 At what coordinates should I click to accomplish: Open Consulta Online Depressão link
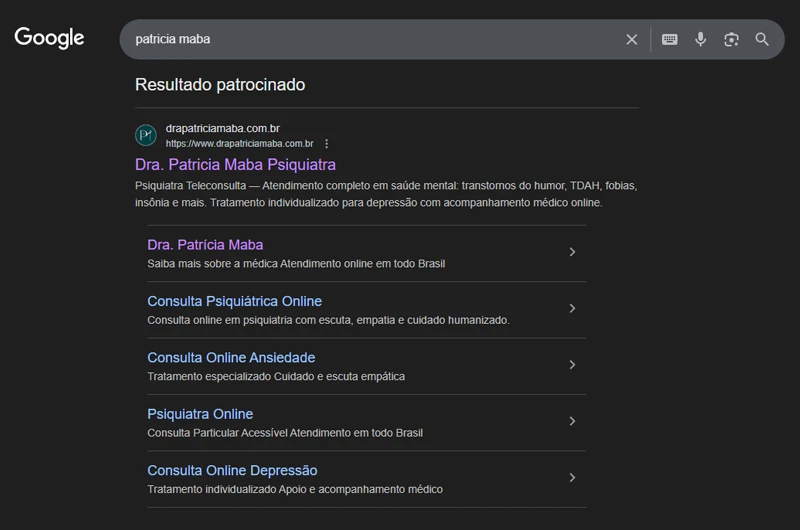pyautogui.click(x=232, y=470)
